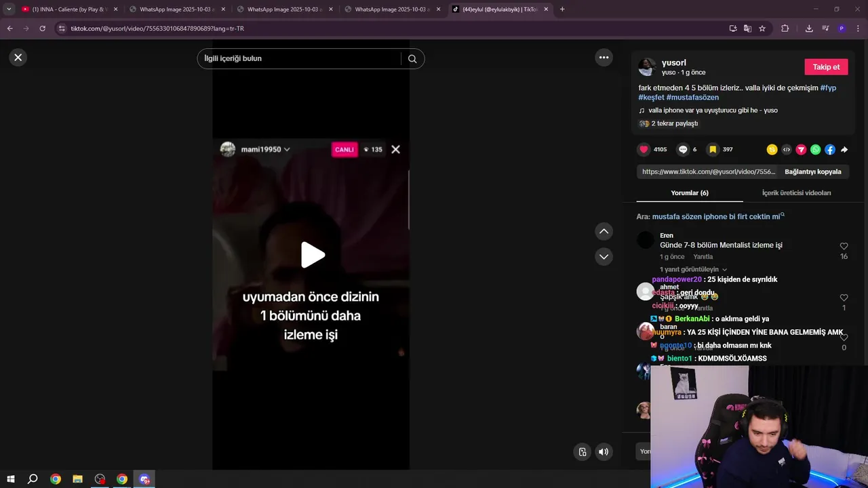Bookmark this page with the star
The height and width of the screenshot is (488, 868).
click(762, 28)
